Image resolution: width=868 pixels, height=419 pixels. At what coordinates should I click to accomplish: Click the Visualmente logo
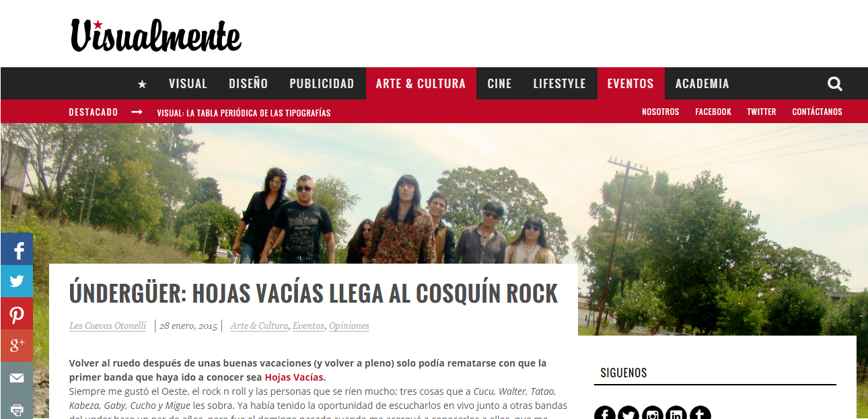tap(155, 35)
